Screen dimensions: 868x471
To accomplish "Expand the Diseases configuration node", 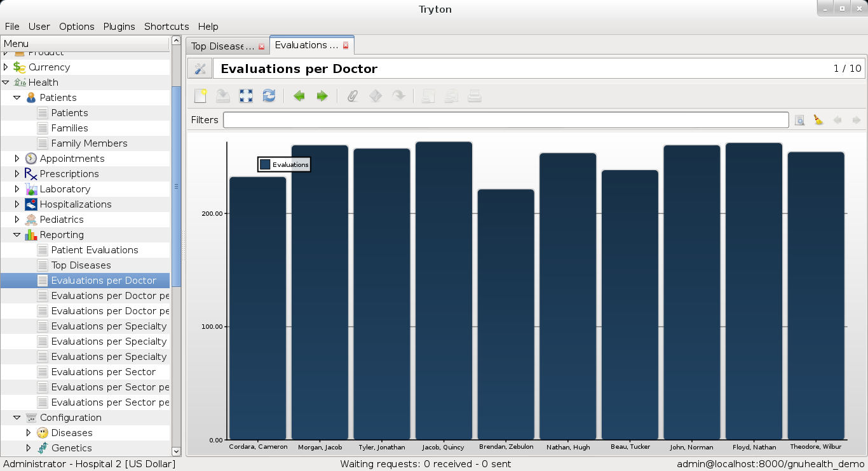I will click(29, 432).
